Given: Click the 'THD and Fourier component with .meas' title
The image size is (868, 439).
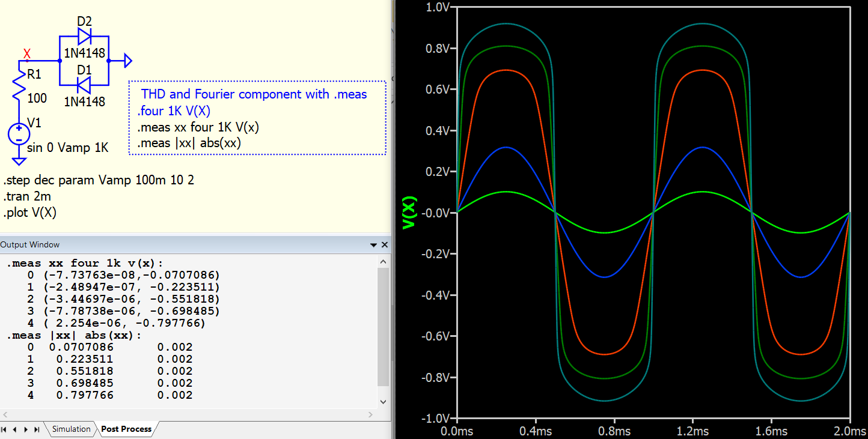Looking at the screenshot, I should click(x=254, y=94).
